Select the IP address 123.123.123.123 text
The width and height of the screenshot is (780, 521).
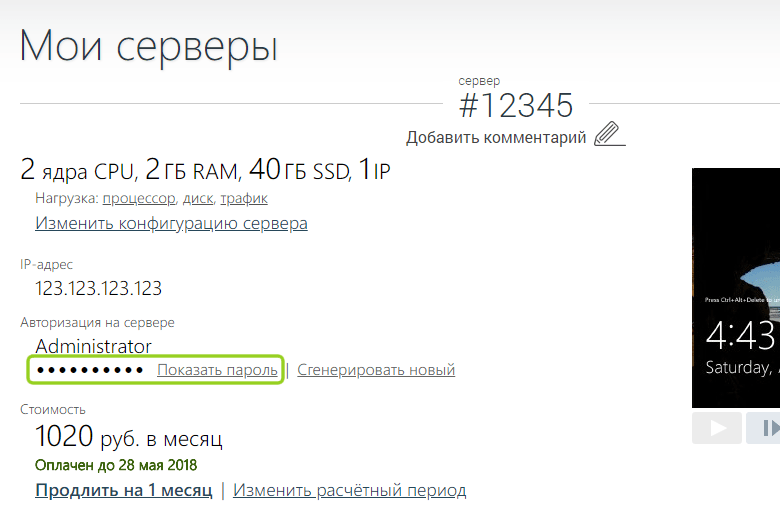click(x=98, y=289)
